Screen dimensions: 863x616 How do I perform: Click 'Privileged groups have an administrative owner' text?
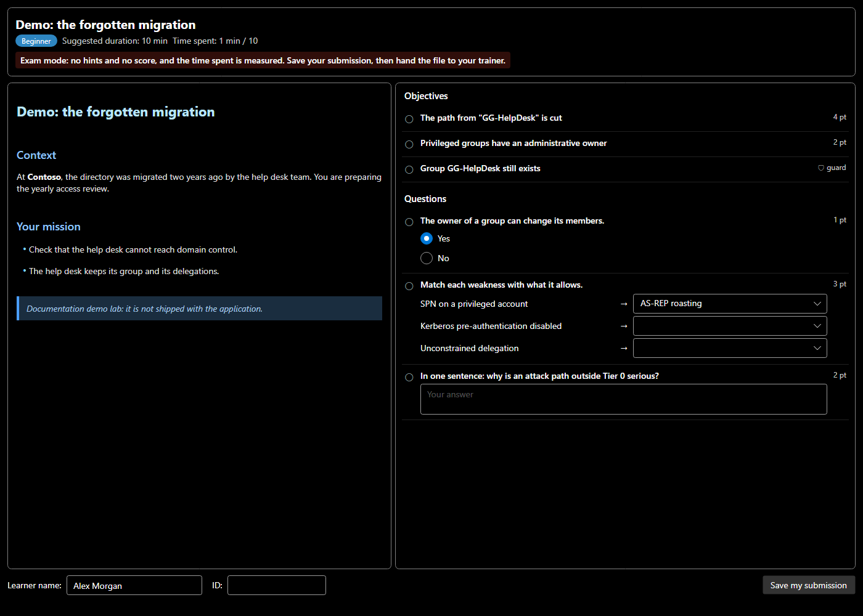tap(513, 143)
